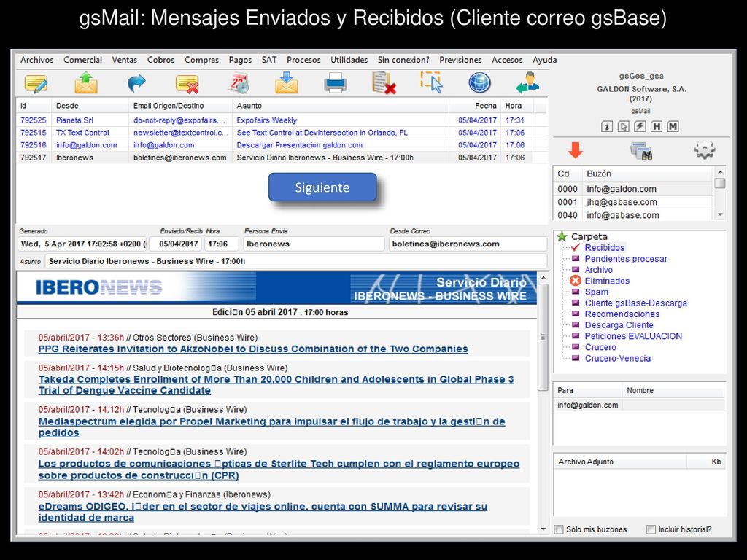Select the Expofairs Weekly message row
Screen dimensions: 747x560
282,120
